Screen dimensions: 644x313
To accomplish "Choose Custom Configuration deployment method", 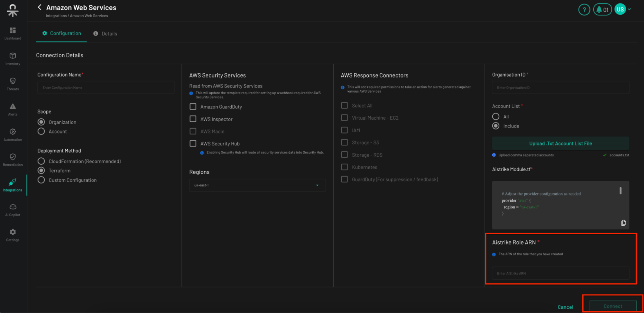I will [x=41, y=180].
